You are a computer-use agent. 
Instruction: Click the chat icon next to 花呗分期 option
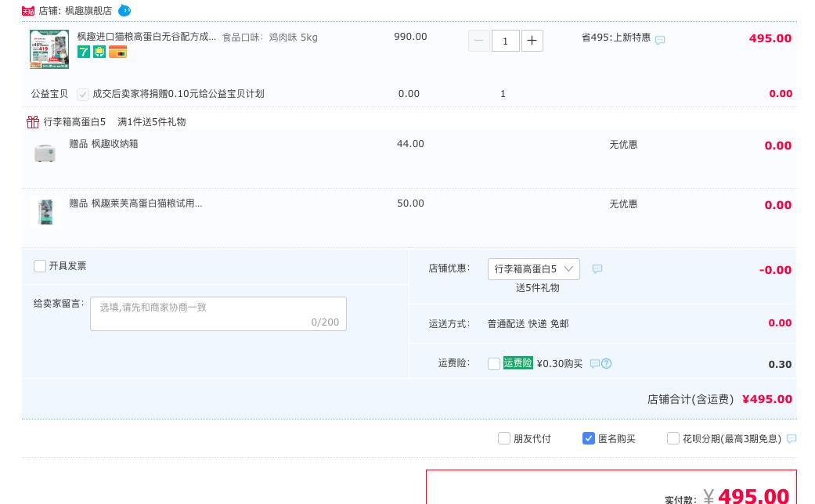pyautogui.click(x=791, y=439)
